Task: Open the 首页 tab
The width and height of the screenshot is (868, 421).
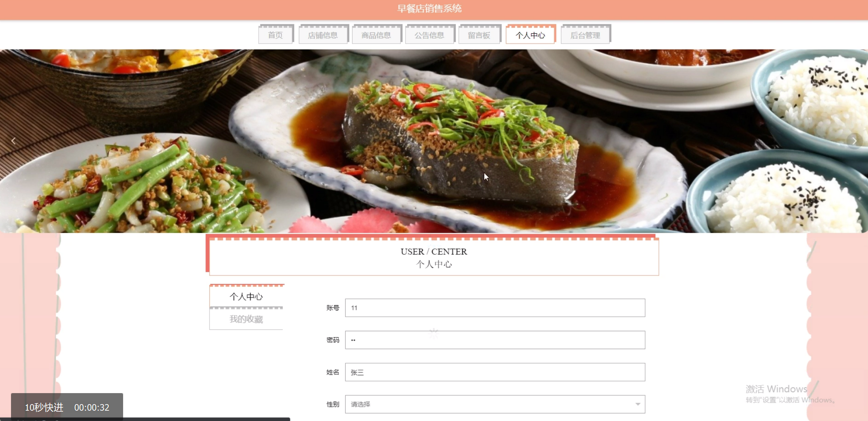Action: (x=275, y=35)
